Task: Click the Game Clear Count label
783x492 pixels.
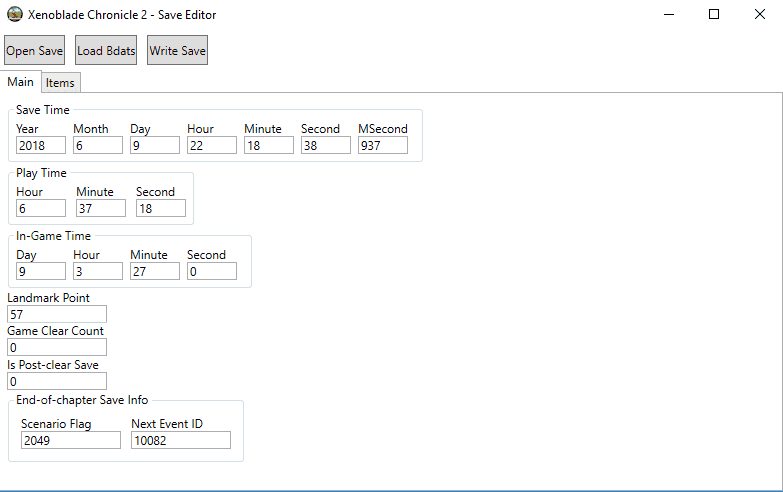Action: coord(55,331)
